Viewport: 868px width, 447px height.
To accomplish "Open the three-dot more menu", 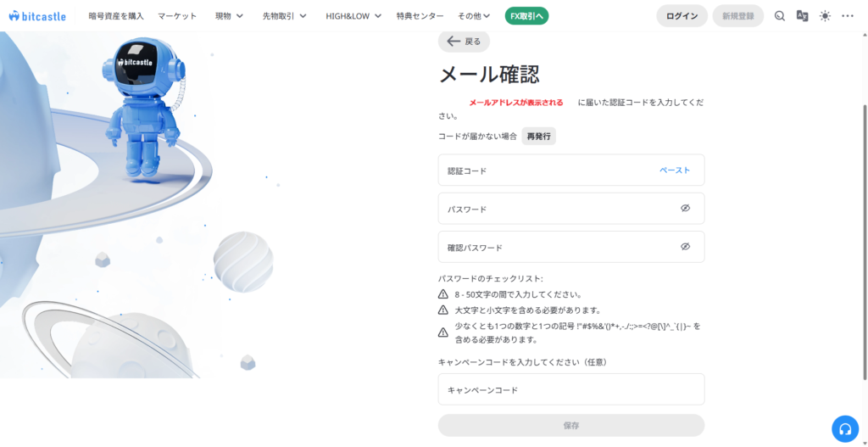I will [x=848, y=16].
